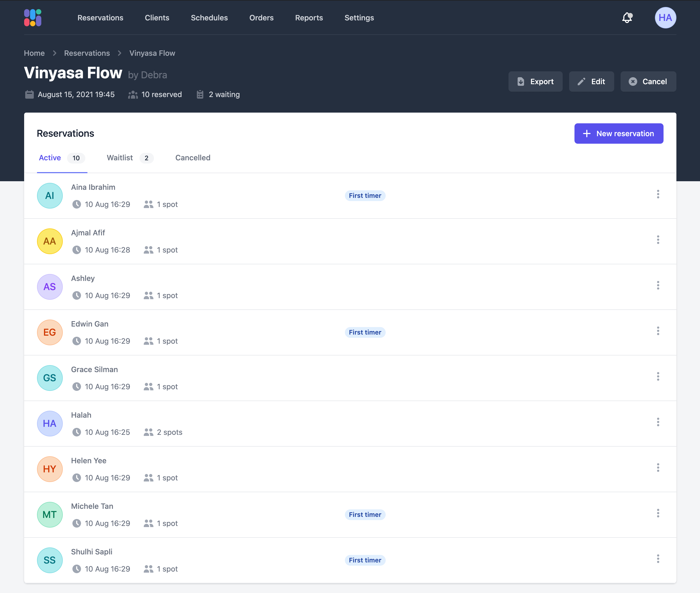Expand kebab menu for Shulhi Sapli
This screenshot has width=700, height=593.
click(658, 559)
